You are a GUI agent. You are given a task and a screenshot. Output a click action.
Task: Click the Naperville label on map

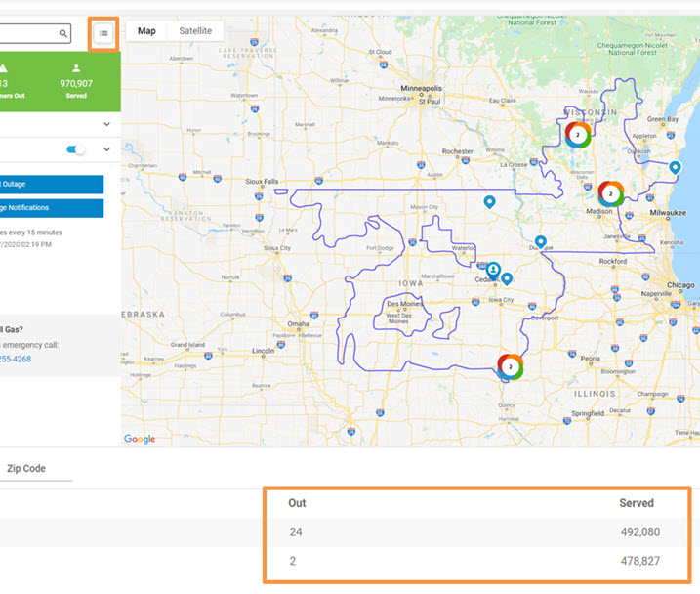656,293
